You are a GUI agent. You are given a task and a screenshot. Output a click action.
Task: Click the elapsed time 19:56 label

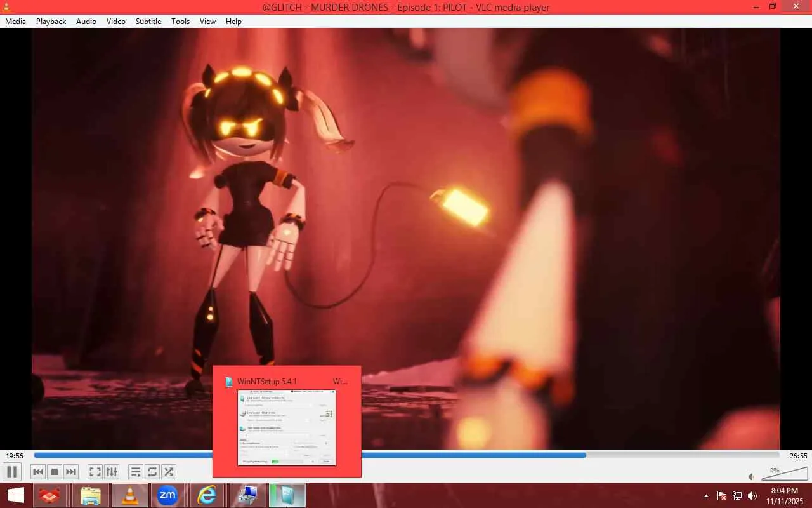(15, 456)
